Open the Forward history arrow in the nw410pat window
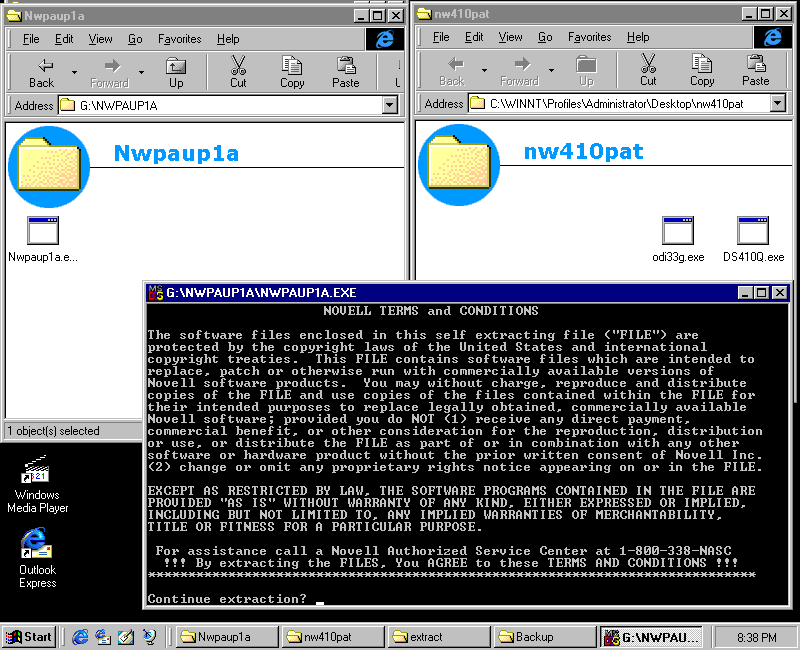The image size is (800, 650). coord(552,70)
